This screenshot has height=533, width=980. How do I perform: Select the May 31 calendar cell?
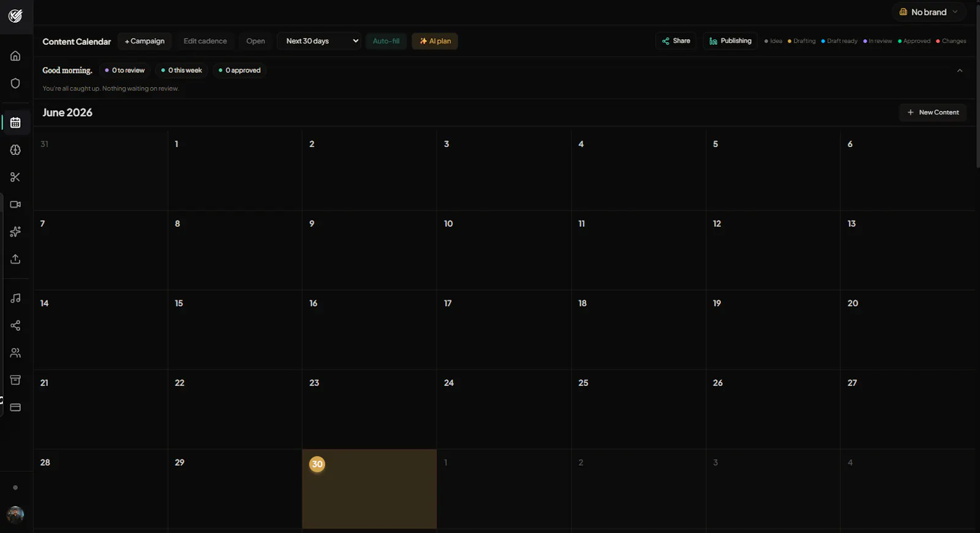(x=100, y=170)
